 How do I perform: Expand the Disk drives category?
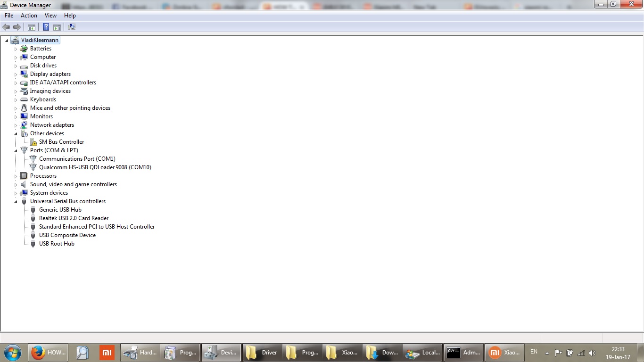tap(16, 66)
